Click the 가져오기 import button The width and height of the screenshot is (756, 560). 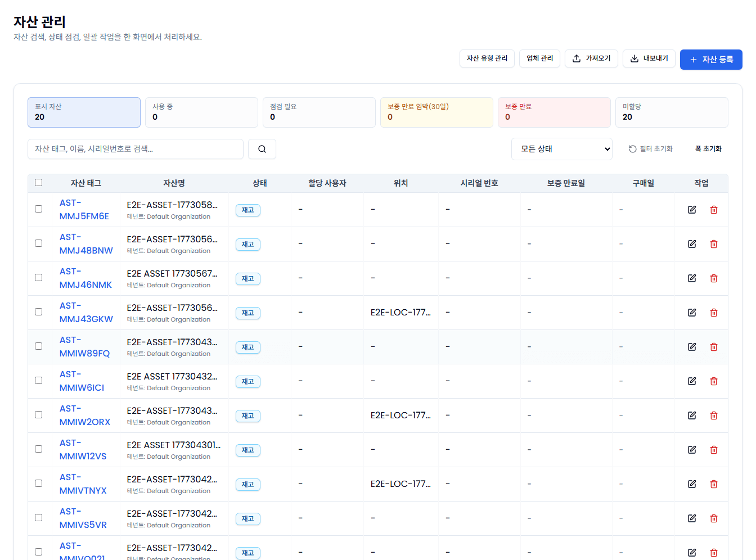pos(591,58)
